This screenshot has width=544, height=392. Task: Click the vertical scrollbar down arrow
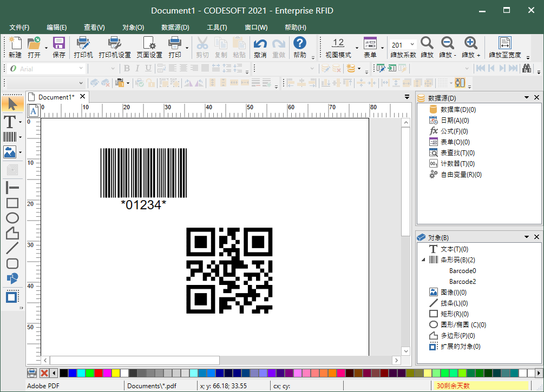pos(406,351)
